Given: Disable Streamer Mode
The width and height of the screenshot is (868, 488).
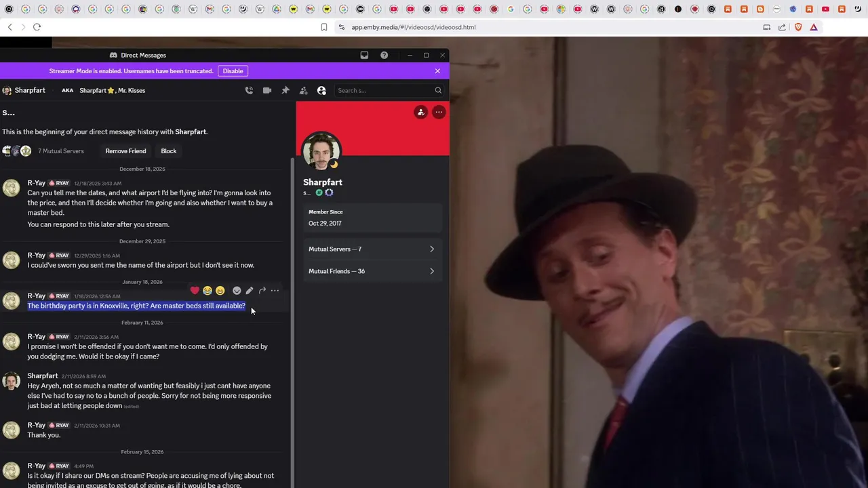Looking at the screenshot, I should (233, 70).
